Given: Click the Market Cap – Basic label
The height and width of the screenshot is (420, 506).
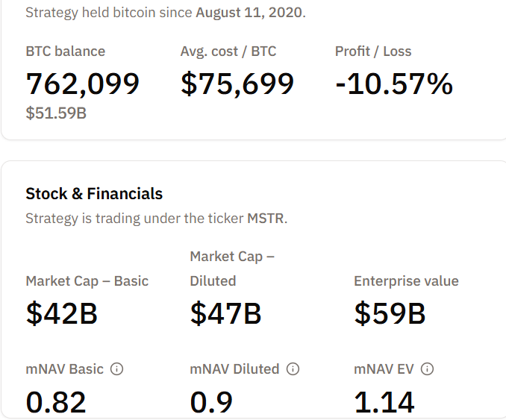Looking at the screenshot, I should point(87,281).
